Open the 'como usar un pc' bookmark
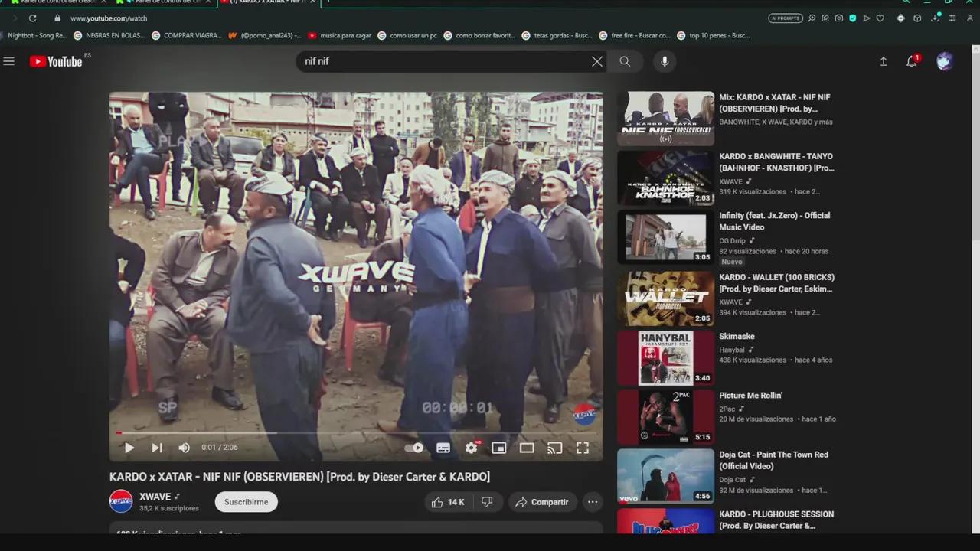 pyautogui.click(x=407, y=35)
